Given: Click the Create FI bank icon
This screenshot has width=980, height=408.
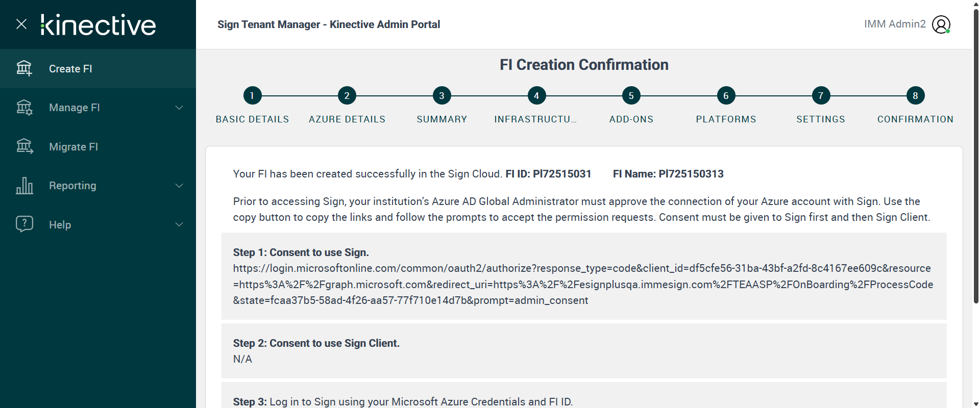Looking at the screenshot, I should pos(24,68).
